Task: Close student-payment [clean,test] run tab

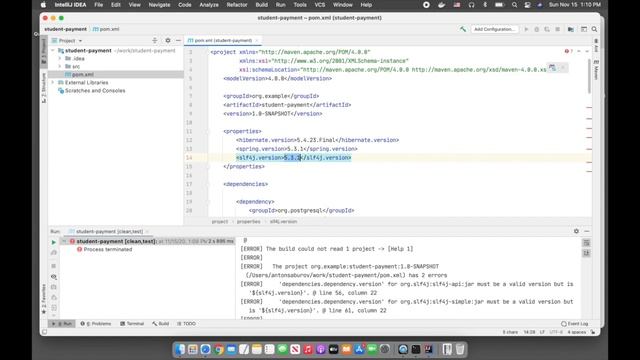Action: point(147,231)
